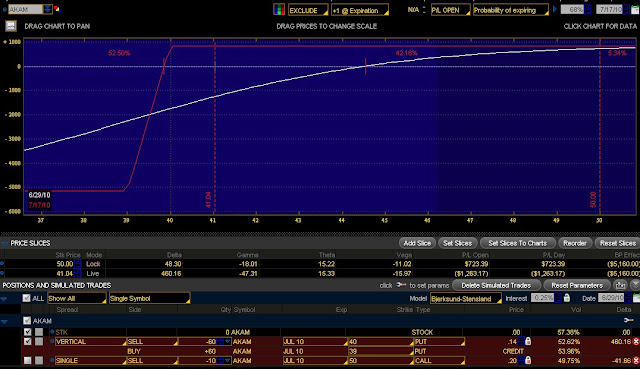This screenshot has width=640, height=369.
Task: Open the EXCLUDE dropdown
Action: click(x=308, y=10)
